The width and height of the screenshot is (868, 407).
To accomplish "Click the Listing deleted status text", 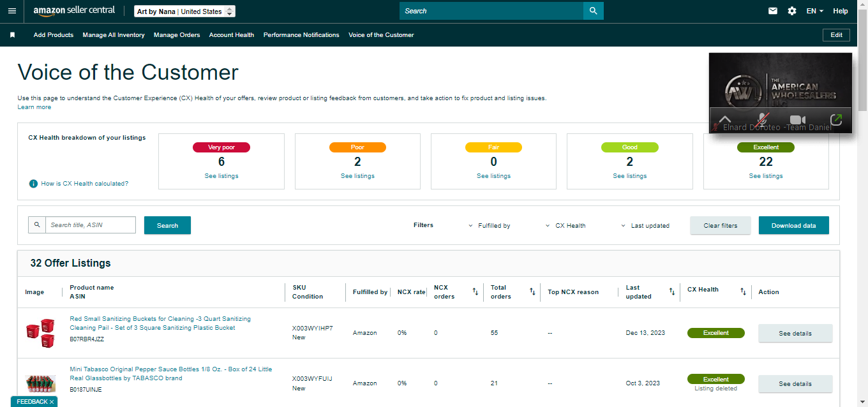I will [716, 389].
